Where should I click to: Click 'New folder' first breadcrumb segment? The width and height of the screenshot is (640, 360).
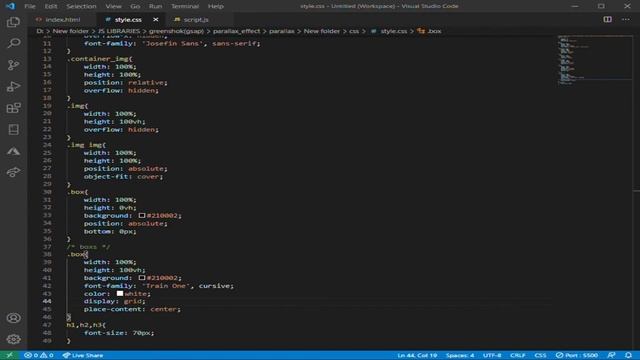tap(71, 31)
